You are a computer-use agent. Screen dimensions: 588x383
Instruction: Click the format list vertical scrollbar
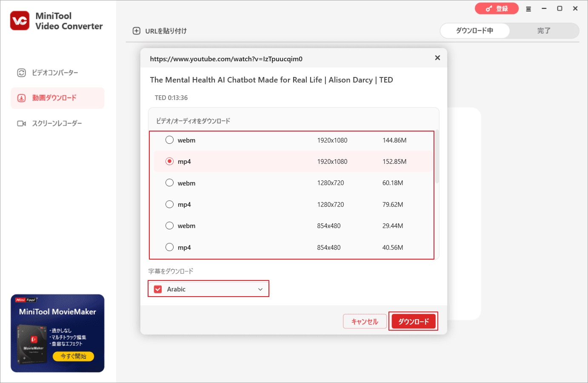(437, 157)
